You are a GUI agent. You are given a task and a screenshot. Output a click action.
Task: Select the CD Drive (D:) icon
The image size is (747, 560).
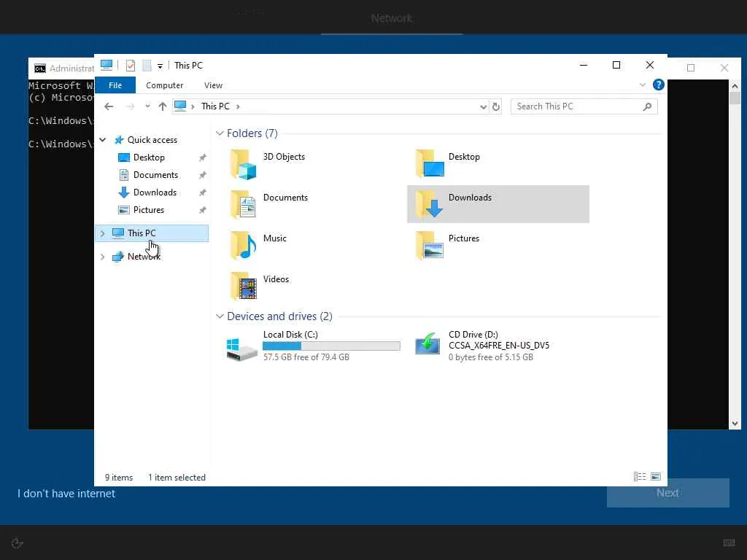(427, 344)
